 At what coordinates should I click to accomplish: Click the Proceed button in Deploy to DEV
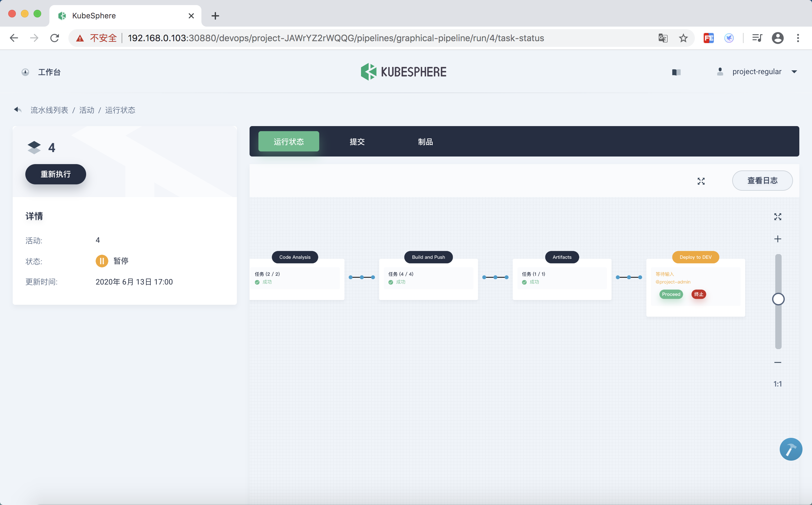tap(671, 294)
